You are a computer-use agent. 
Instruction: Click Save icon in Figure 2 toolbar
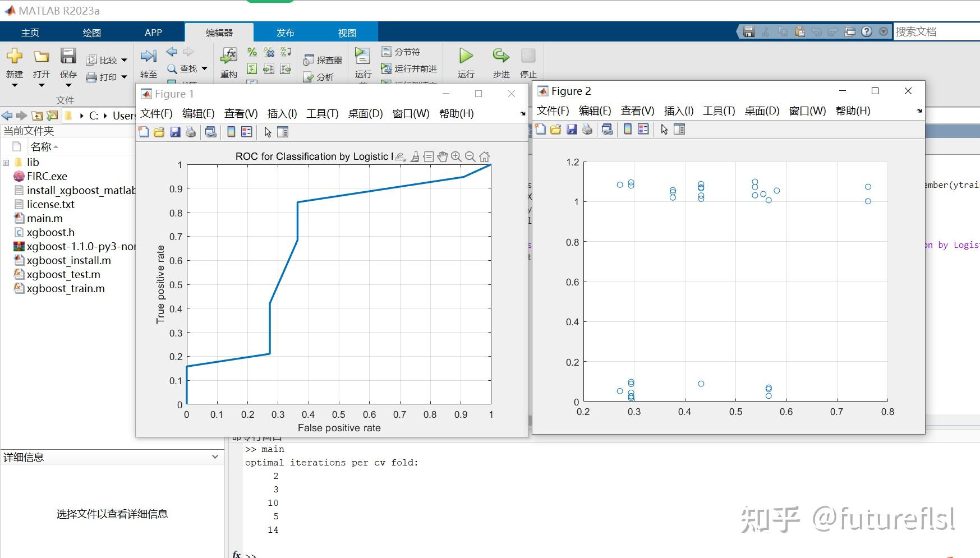(x=572, y=129)
